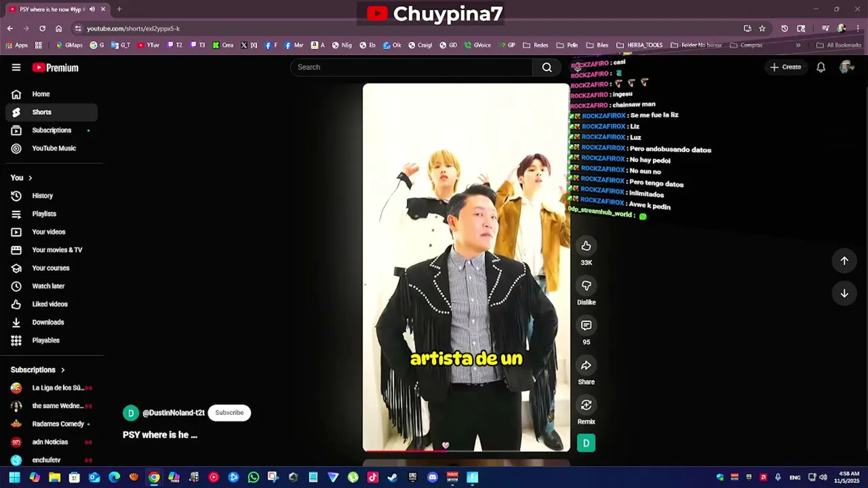The width and height of the screenshot is (868, 488).
Task: Select Shorts in the sidebar
Action: pyautogui.click(x=52, y=113)
